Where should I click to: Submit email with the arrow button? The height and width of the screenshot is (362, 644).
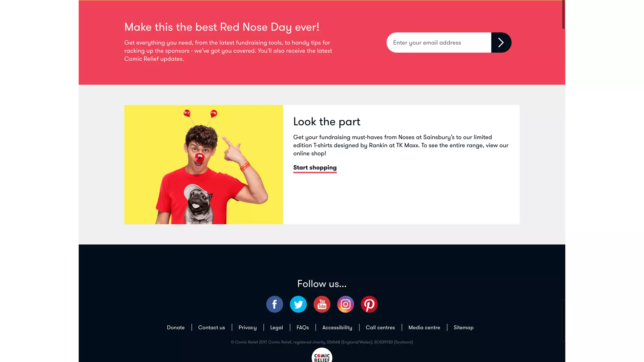coord(501,42)
